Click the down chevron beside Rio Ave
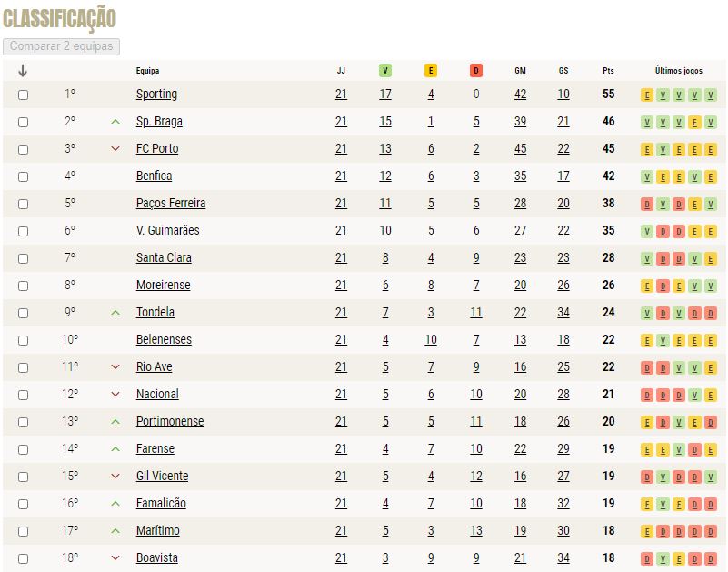Viewport: 728px width, 572px height. [x=115, y=367]
